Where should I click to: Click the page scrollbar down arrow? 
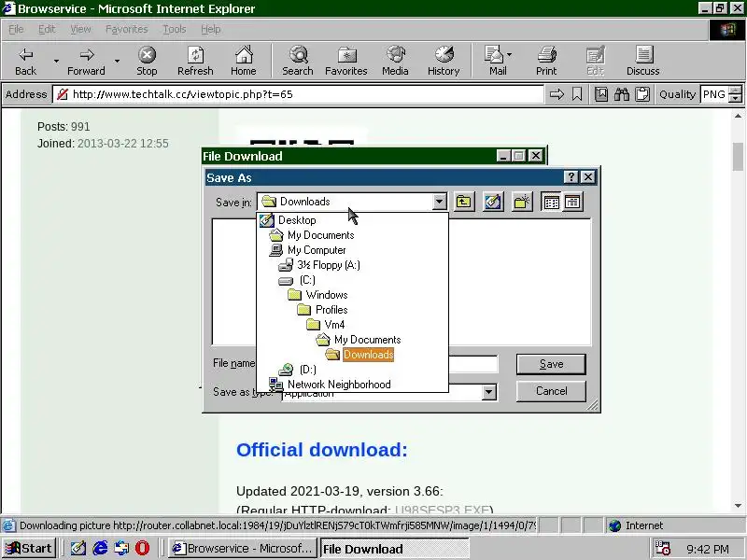pos(738,506)
